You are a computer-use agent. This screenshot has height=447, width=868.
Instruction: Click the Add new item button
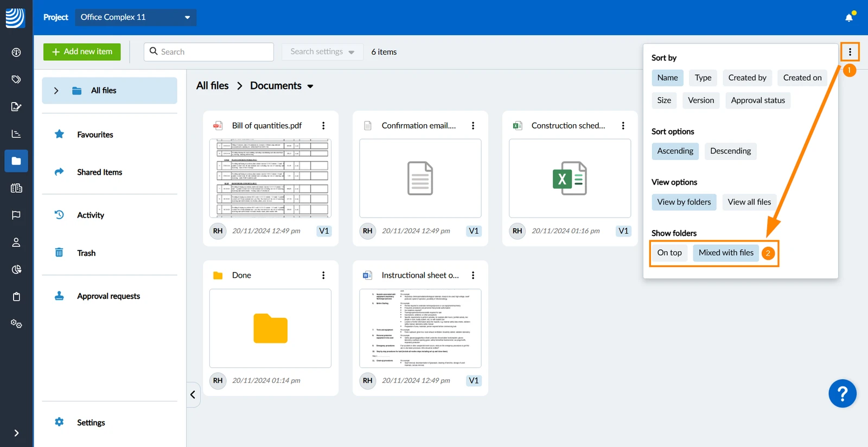click(82, 52)
